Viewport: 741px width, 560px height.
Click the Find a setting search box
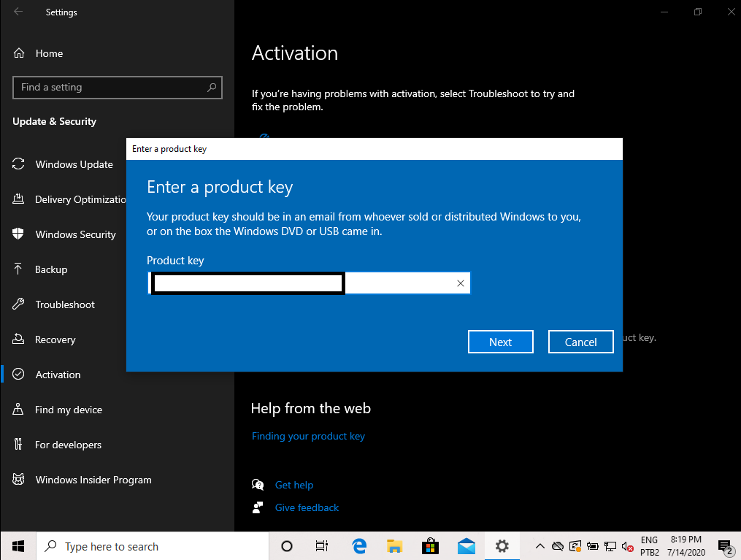pos(118,88)
